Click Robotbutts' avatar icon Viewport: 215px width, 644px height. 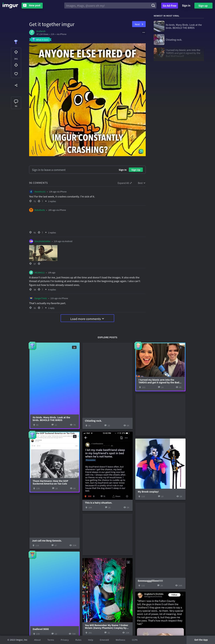31,210
